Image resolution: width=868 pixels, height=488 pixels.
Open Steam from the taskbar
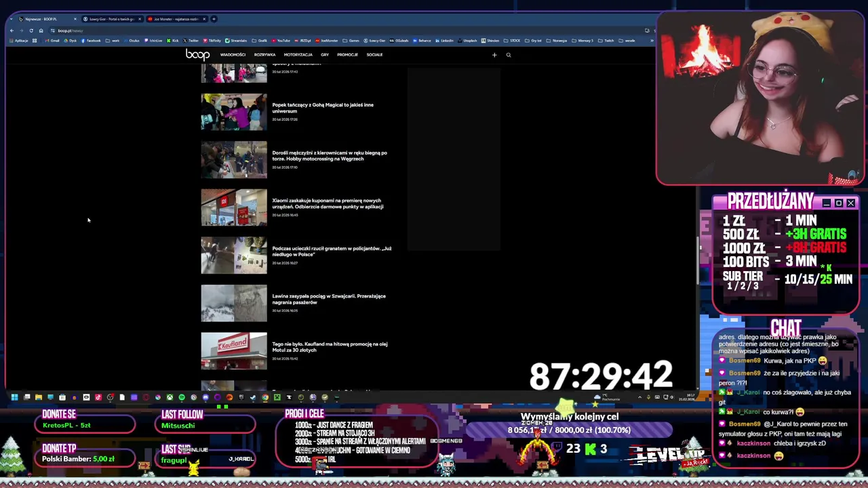(253, 397)
